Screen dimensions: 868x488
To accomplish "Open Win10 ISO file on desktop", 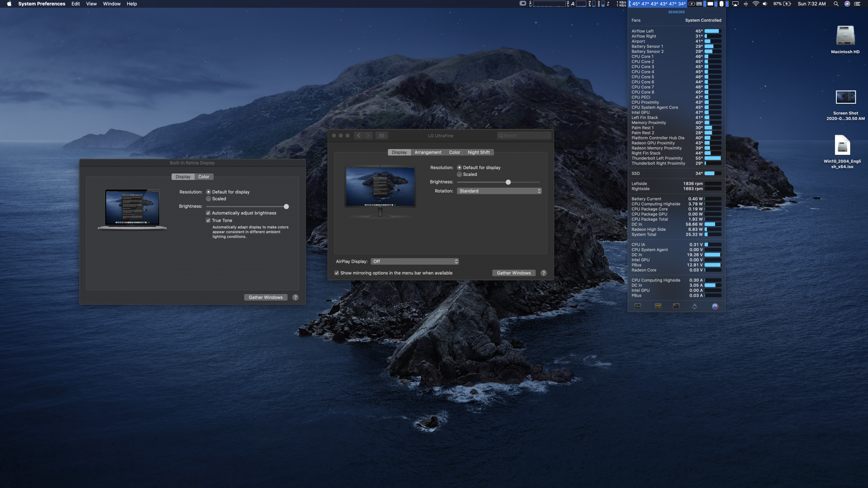I will point(842,145).
